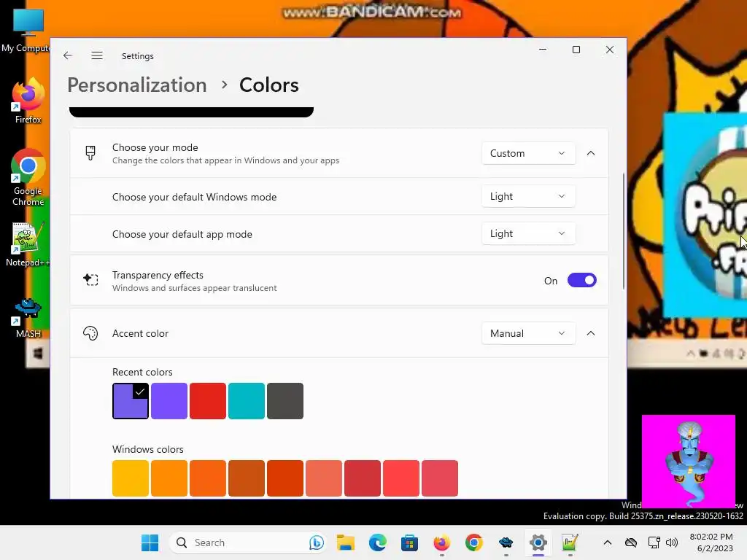This screenshot has width=747, height=560.
Task: Open the Firefox desktop shortcut
Action: [28, 102]
